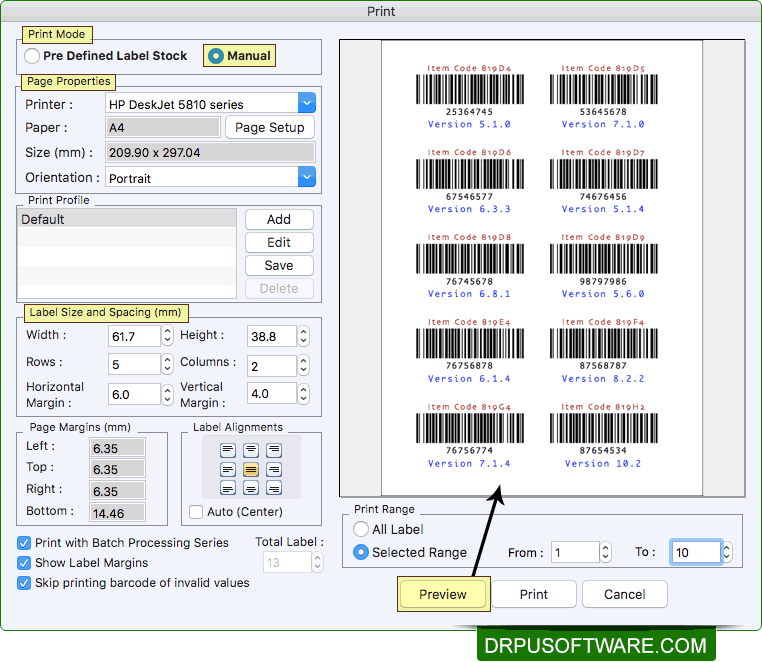Enable Auto (Center) alignment checkbox

click(196, 512)
